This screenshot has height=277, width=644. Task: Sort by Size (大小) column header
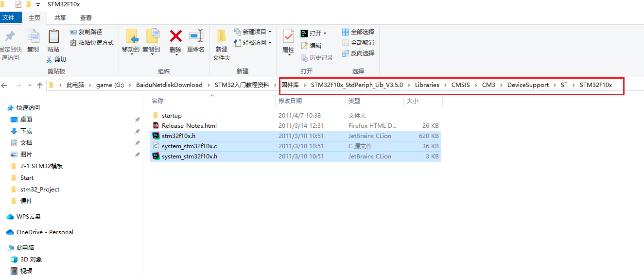(412, 101)
